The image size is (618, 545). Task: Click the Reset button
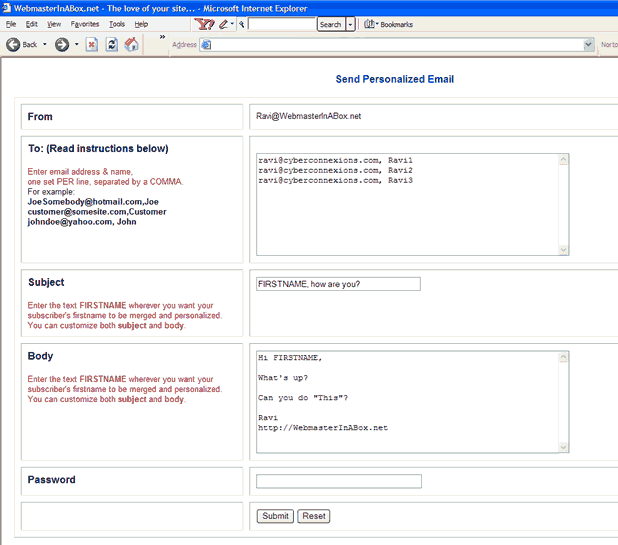pos(313,516)
